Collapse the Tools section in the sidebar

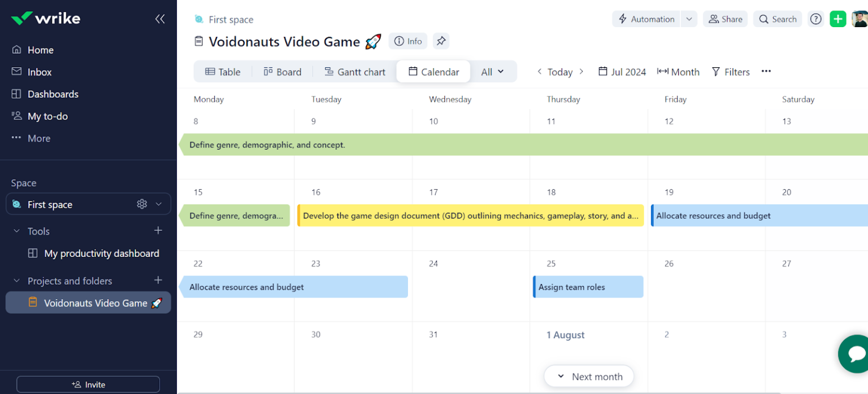(16, 231)
